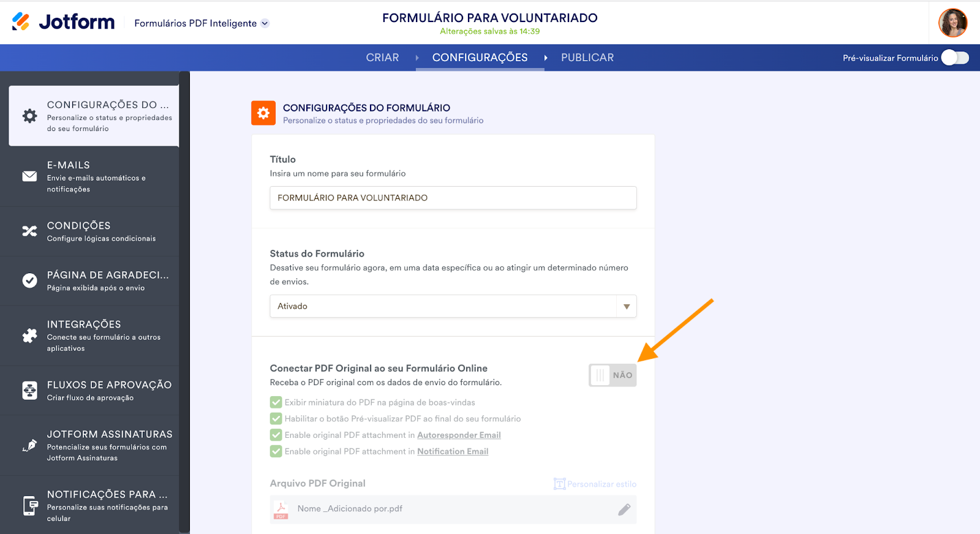This screenshot has height=534, width=980.
Task: Open Notificações para celular phone icon
Action: 30,506
